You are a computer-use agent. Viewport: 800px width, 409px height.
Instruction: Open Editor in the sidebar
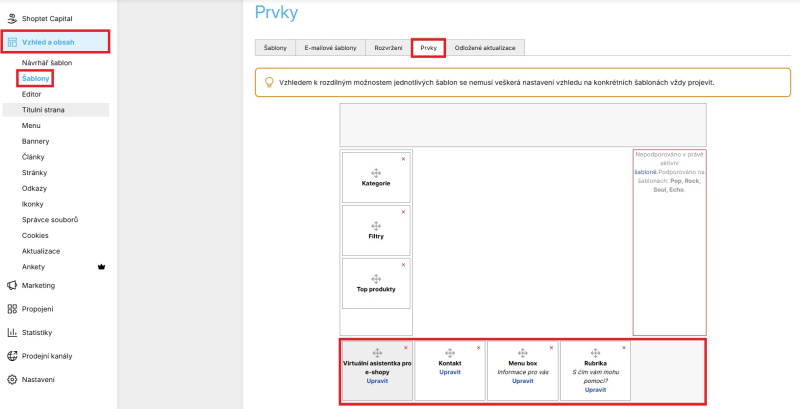[32, 94]
